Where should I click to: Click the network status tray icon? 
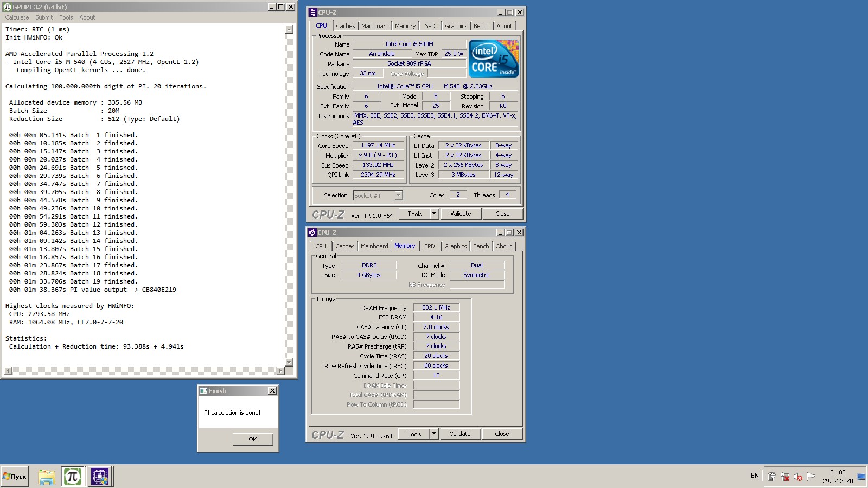(x=784, y=477)
